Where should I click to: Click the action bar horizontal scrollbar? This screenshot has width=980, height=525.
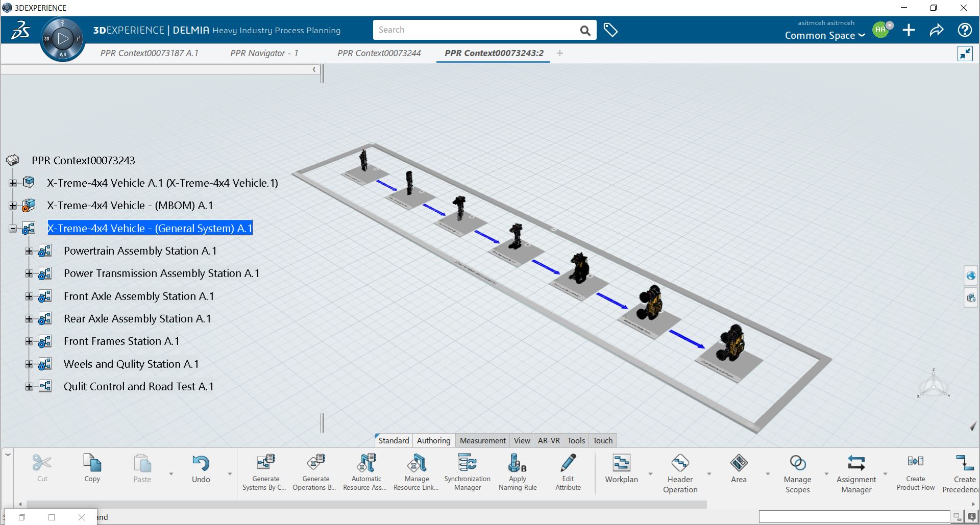(x=366, y=504)
